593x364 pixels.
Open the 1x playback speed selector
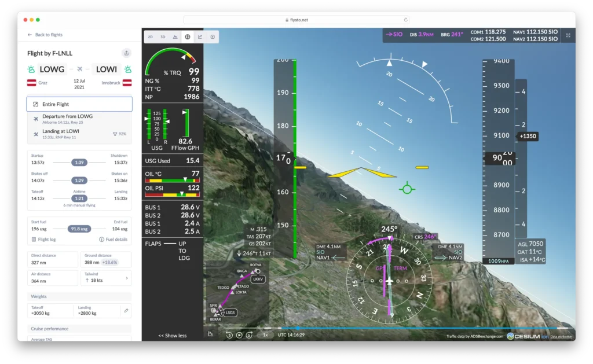[x=265, y=334]
